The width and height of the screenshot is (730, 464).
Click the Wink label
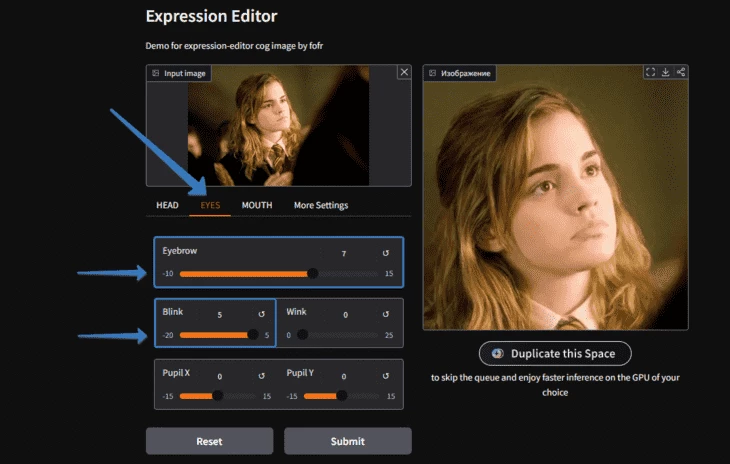point(296,312)
